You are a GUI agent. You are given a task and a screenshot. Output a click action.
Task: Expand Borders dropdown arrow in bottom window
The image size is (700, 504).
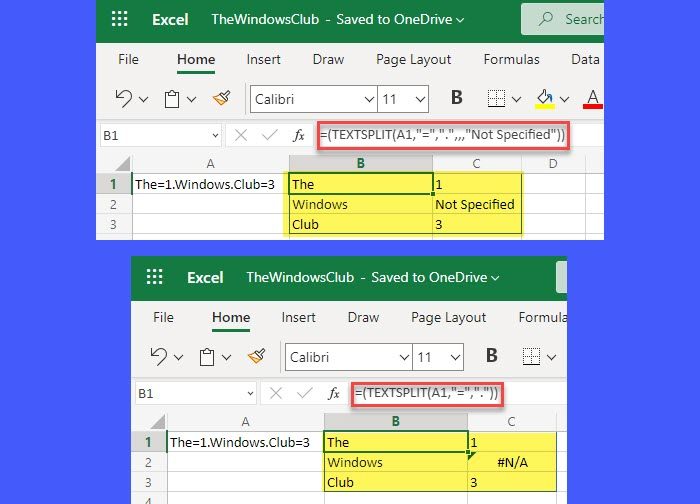coord(551,357)
